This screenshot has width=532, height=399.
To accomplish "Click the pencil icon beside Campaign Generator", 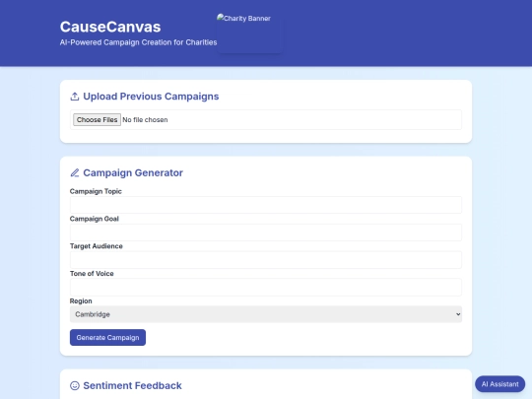I will [x=75, y=173].
